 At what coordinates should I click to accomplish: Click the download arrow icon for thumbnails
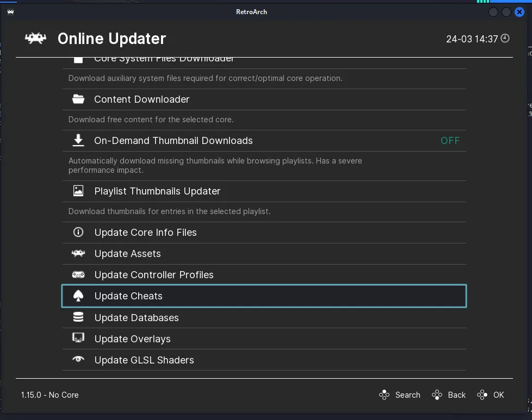(x=78, y=141)
